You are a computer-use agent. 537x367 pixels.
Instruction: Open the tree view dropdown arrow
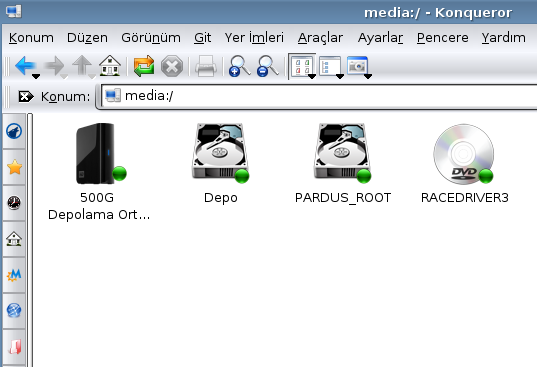(x=340, y=77)
